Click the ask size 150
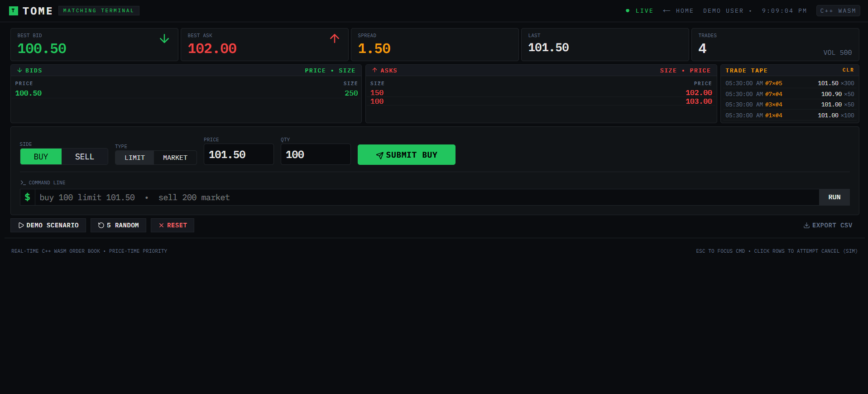 pyautogui.click(x=377, y=93)
